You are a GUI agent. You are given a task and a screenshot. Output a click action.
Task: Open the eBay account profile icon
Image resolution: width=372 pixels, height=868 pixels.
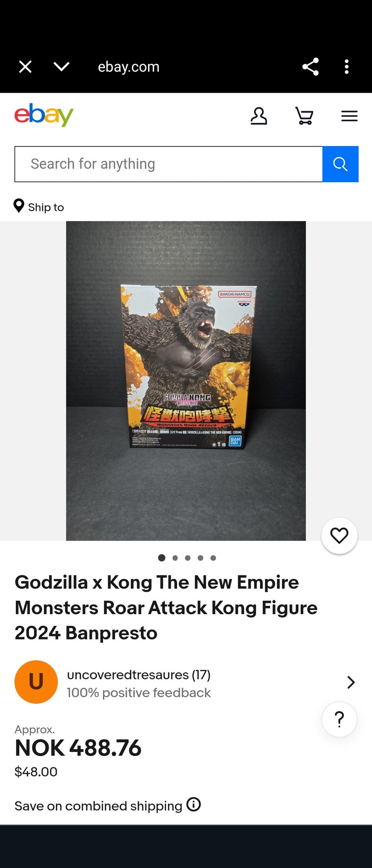coord(259,116)
